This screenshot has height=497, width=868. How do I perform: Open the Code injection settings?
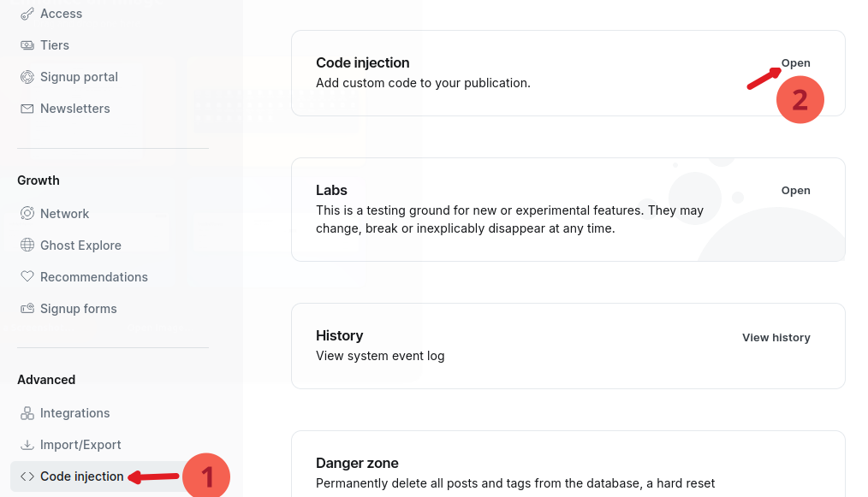(795, 63)
